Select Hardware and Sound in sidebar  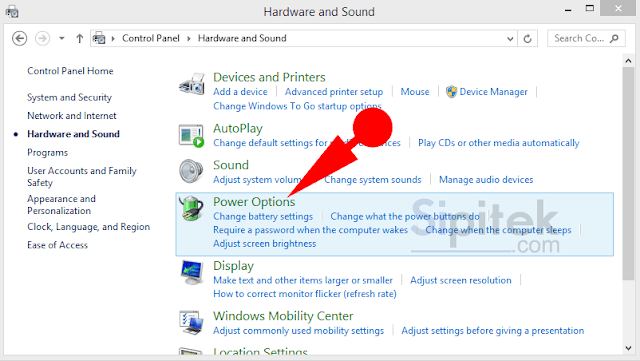pos(73,134)
